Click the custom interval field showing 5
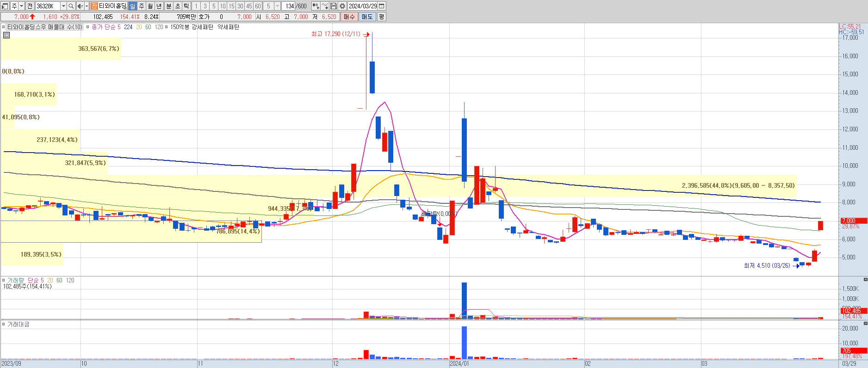This screenshot has height=368, width=868. (x=268, y=6)
